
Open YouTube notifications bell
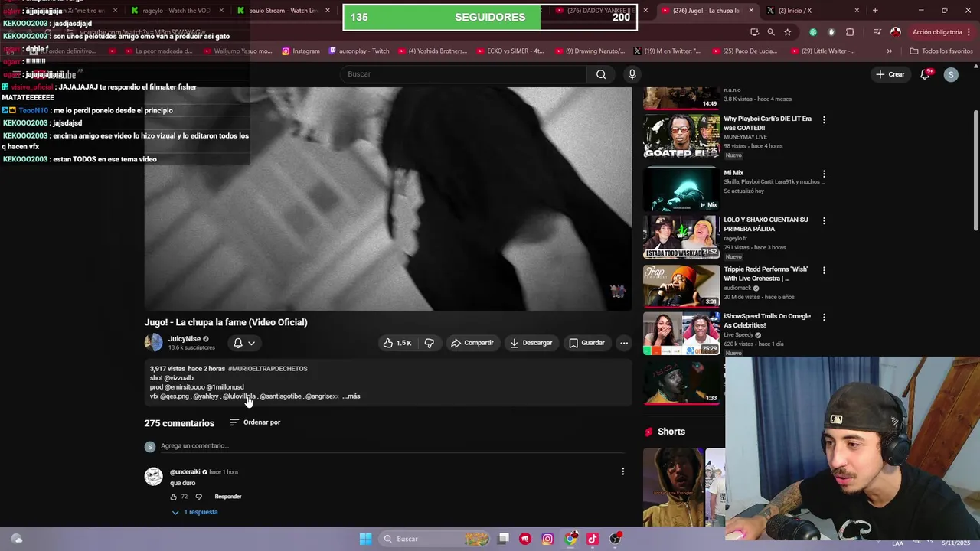pos(926,74)
